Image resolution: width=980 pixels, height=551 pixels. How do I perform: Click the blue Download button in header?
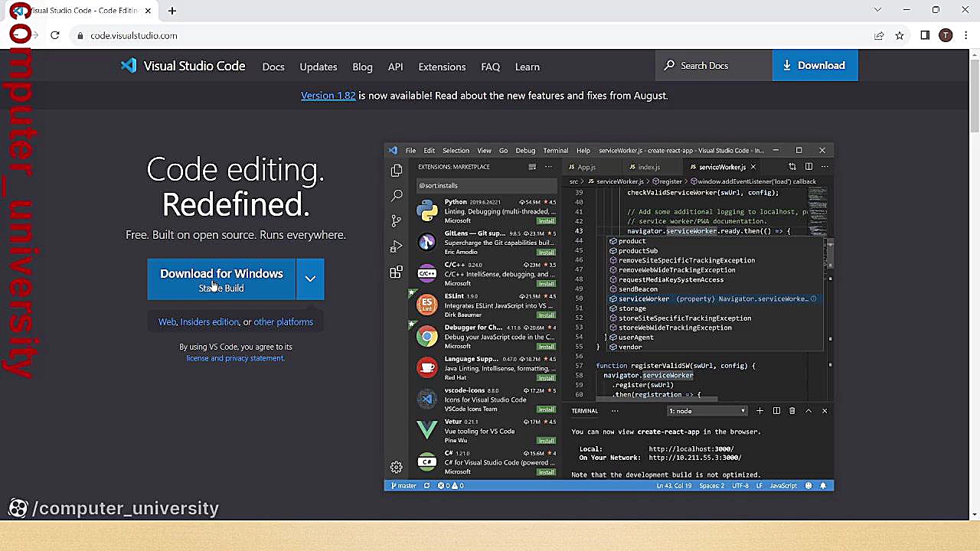click(815, 65)
